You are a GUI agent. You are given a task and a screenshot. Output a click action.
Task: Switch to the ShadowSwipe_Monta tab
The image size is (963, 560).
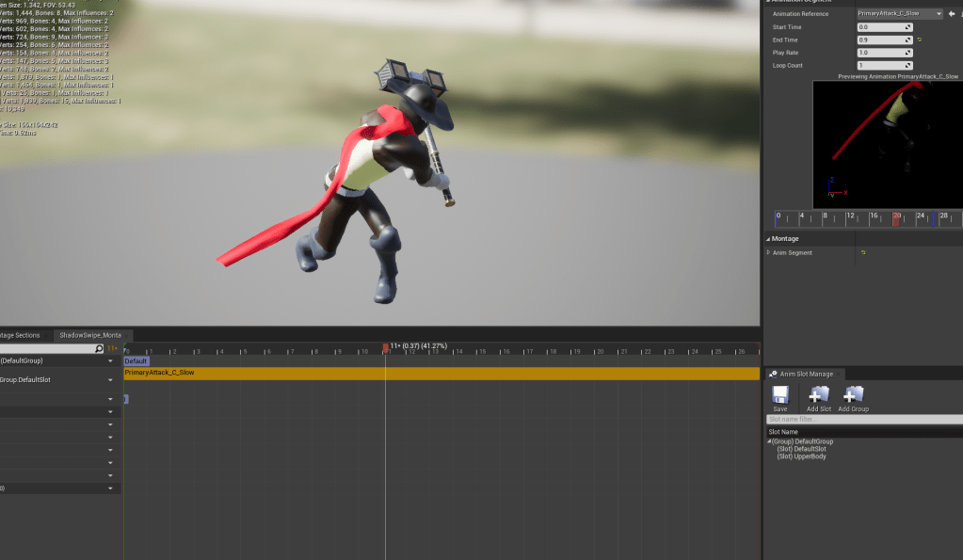(x=91, y=335)
